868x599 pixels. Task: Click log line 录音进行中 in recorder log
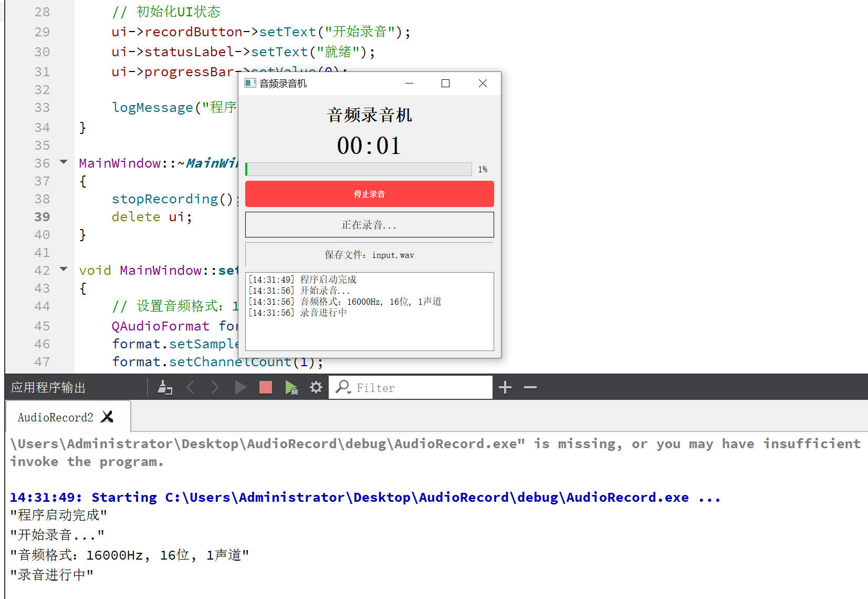point(298,313)
